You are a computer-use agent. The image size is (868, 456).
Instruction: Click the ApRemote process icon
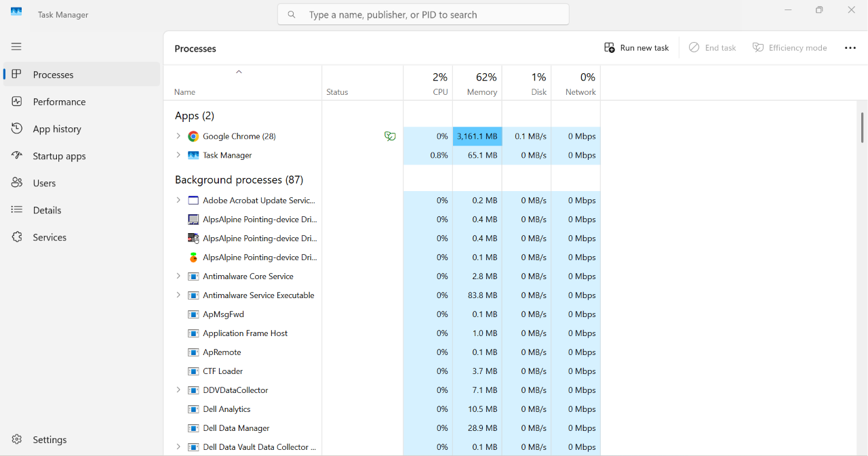[x=193, y=352]
